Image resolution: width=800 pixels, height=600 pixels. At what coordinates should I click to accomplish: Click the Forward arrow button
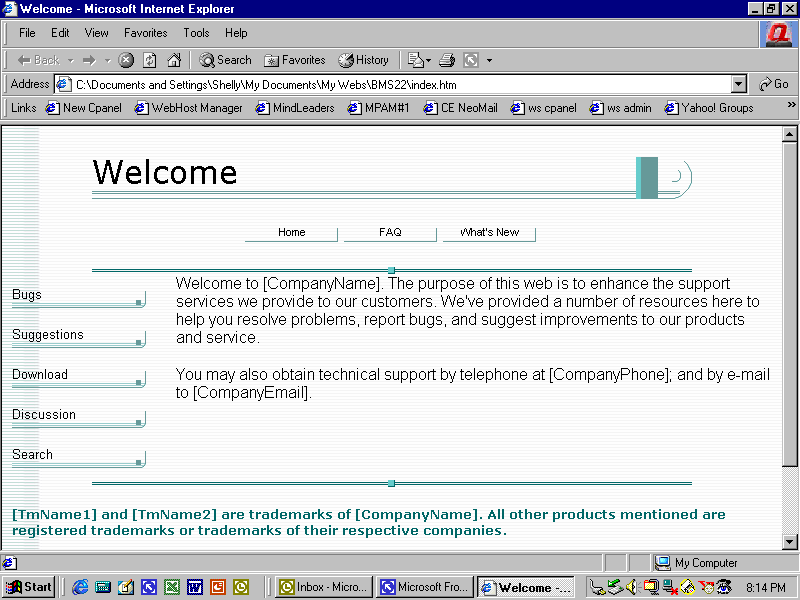click(x=89, y=61)
